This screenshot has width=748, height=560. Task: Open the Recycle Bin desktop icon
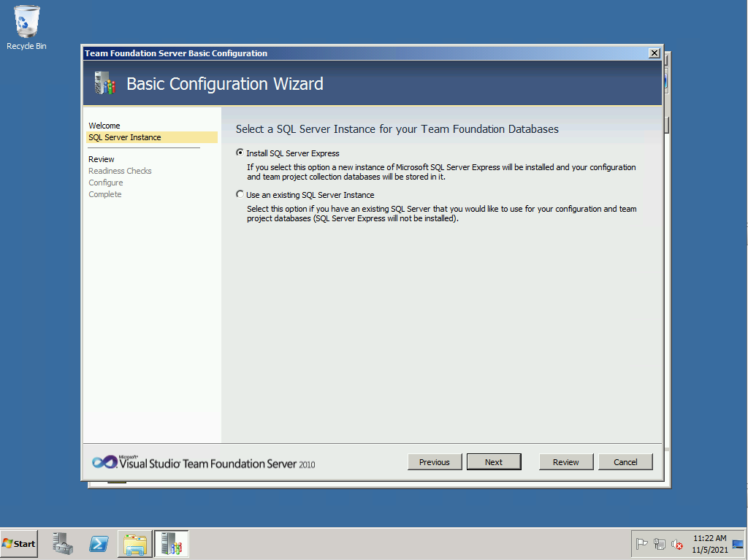[26, 27]
